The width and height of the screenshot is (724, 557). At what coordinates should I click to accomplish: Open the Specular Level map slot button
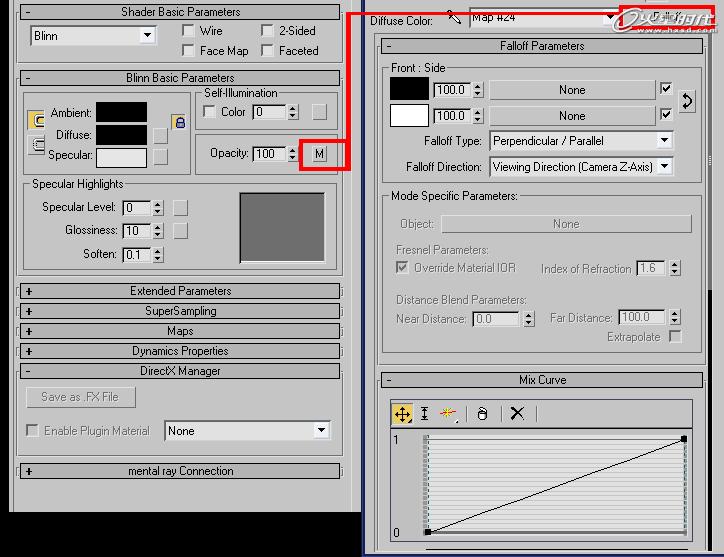pyautogui.click(x=181, y=208)
